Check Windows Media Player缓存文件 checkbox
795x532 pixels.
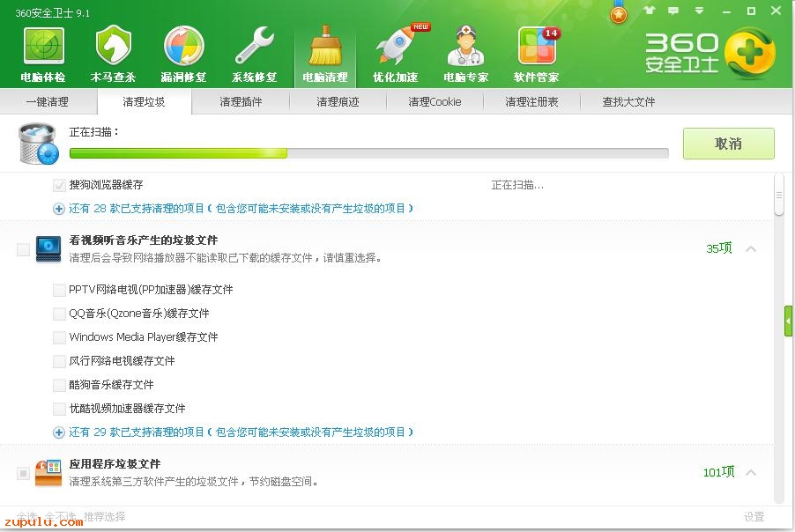coord(59,337)
